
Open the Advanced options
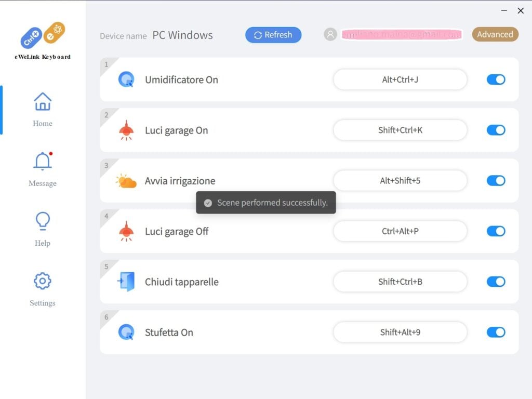tap(495, 34)
